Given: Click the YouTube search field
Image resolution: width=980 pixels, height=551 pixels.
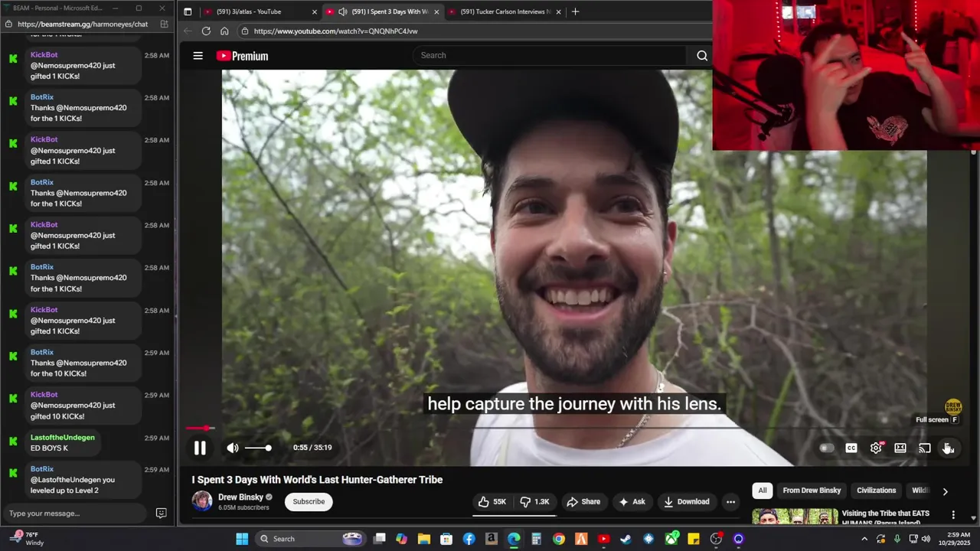Looking at the screenshot, I should coord(550,55).
